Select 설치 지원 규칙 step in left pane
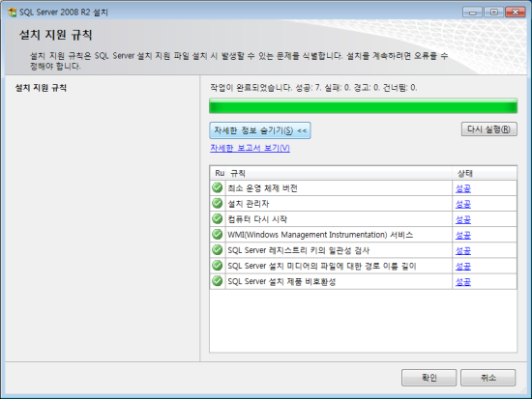Screen dimensions: 532x399 (x=41, y=88)
